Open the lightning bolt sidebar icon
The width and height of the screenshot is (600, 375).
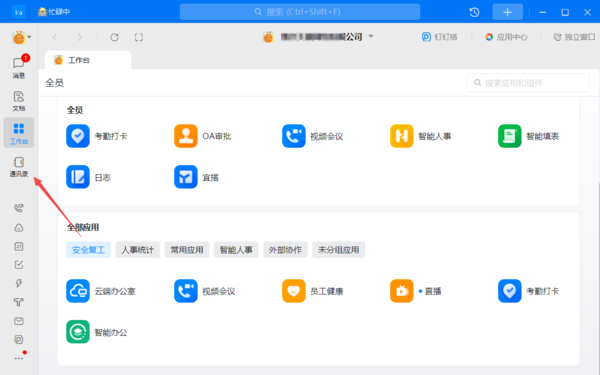[19, 283]
